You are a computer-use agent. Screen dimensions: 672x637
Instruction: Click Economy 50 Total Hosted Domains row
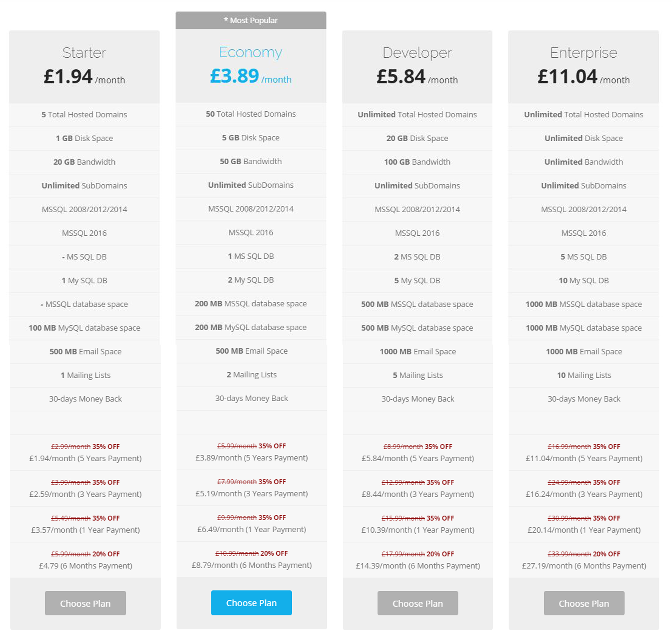(x=251, y=114)
